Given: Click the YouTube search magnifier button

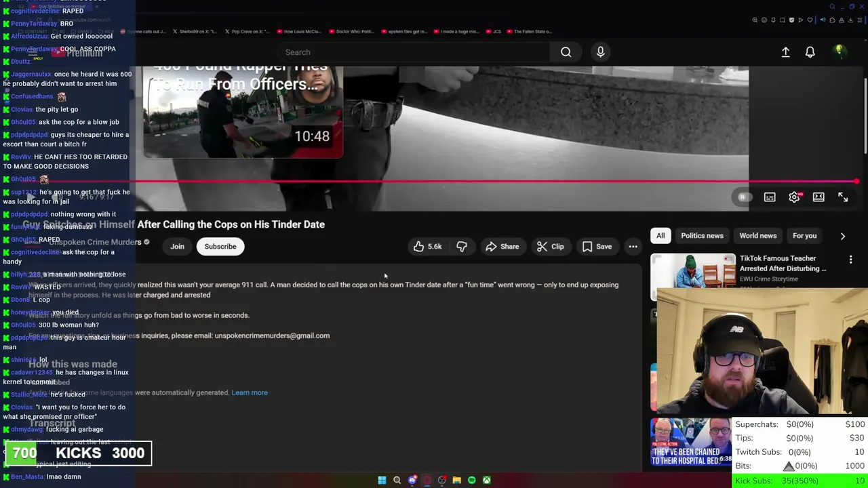Looking at the screenshot, I should click(x=566, y=52).
